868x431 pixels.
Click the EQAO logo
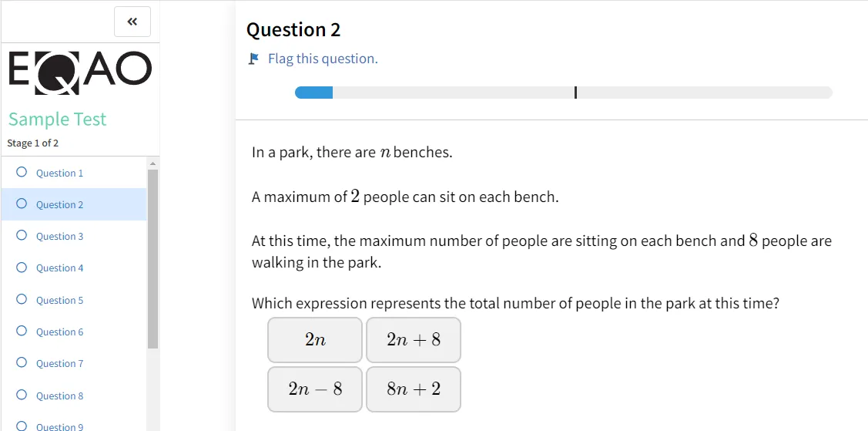point(80,72)
